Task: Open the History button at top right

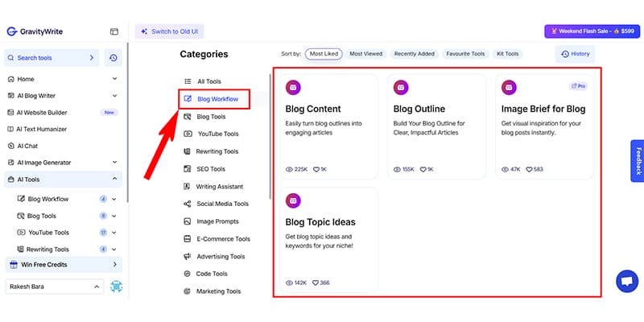Action: point(575,54)
